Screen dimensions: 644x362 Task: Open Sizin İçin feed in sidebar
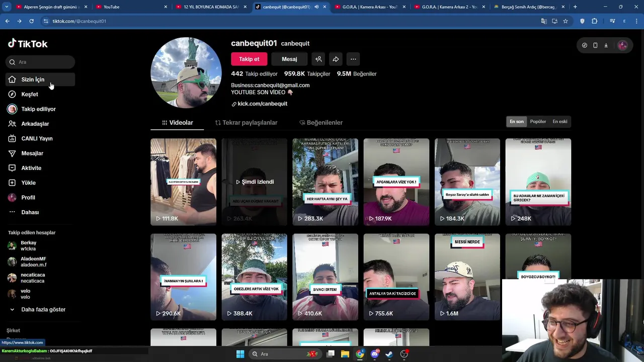click(40, 79)
